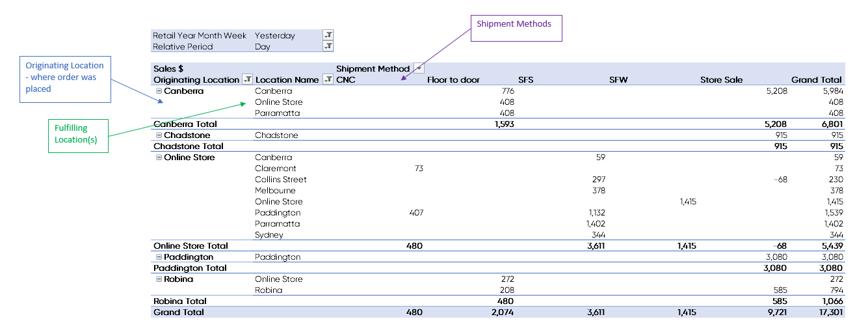Collapse the Robina group

[x=159, y=279]
